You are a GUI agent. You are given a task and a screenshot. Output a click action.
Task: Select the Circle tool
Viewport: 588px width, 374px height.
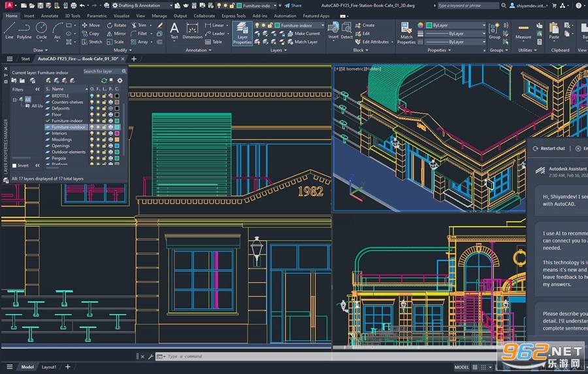(41, 31)
